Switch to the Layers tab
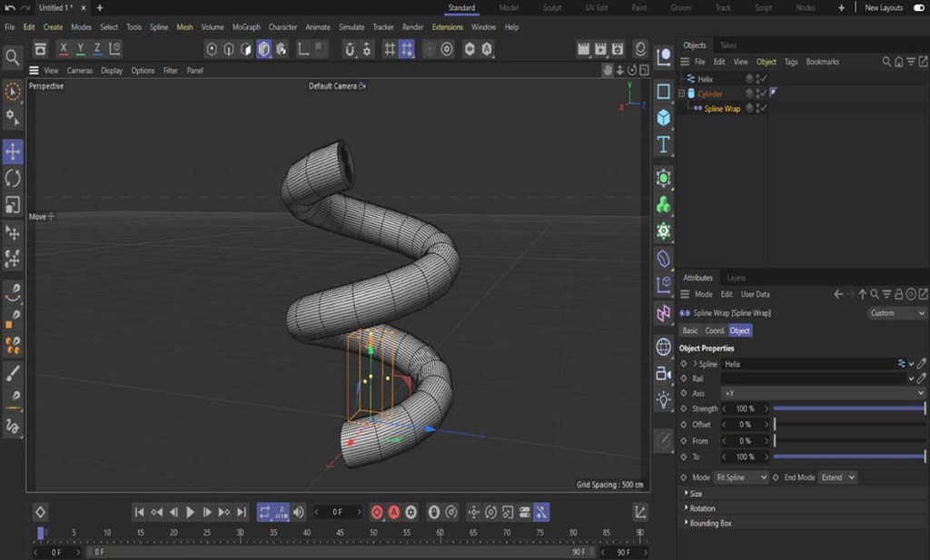Screen dimensions: 930x560 click(x=736, y=278)
